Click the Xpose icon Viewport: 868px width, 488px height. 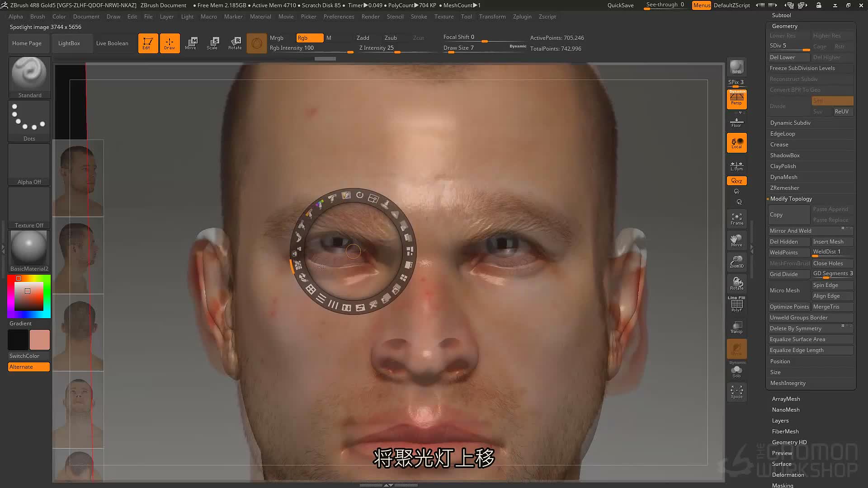736,392
